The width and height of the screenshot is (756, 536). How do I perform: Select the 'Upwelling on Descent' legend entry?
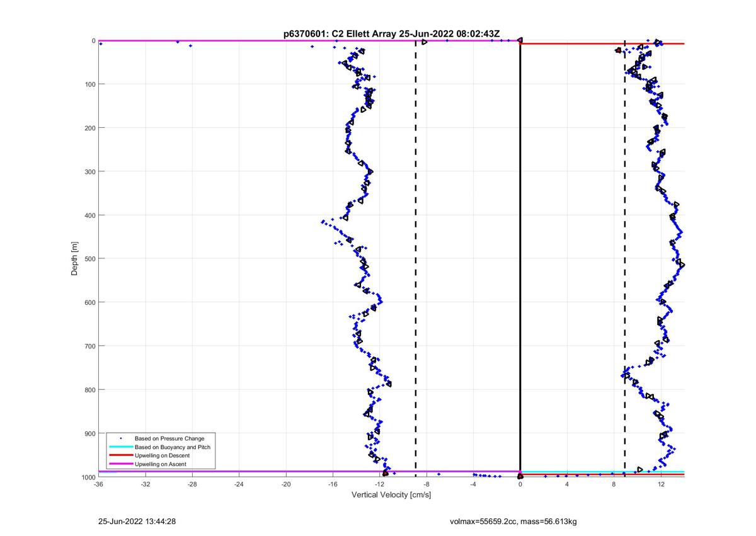click(x=163, y=455)
